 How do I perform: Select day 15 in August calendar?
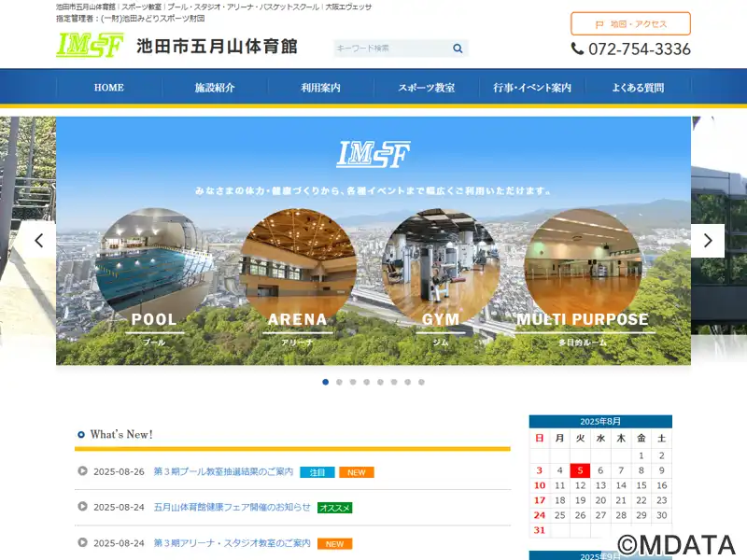click(x=641, y=485)
